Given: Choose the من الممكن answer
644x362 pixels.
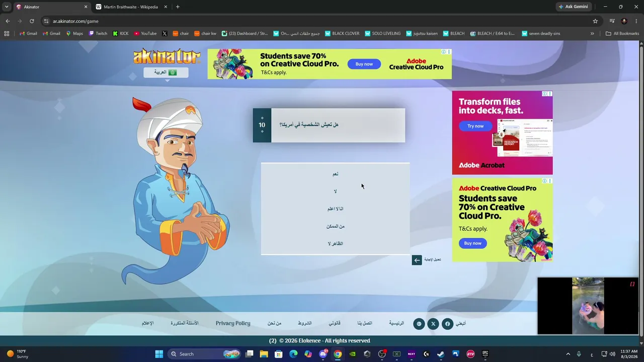Looking at the screenshot, I should 335,226.
